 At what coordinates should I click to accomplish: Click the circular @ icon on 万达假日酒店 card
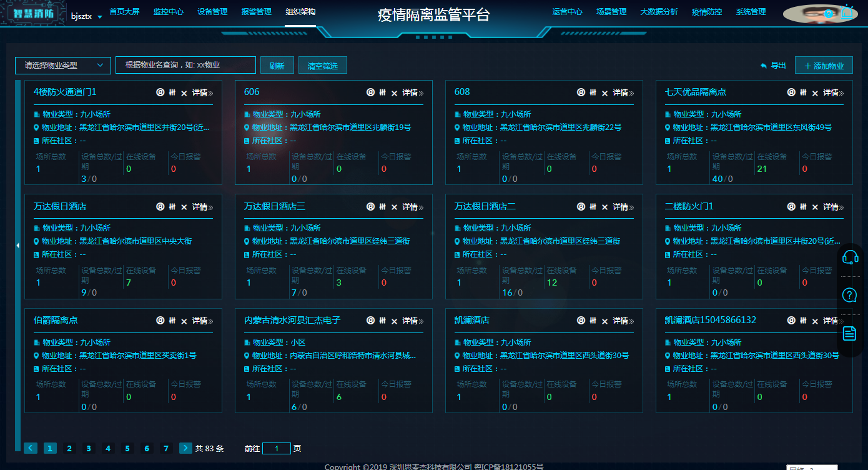coord(160,207)
